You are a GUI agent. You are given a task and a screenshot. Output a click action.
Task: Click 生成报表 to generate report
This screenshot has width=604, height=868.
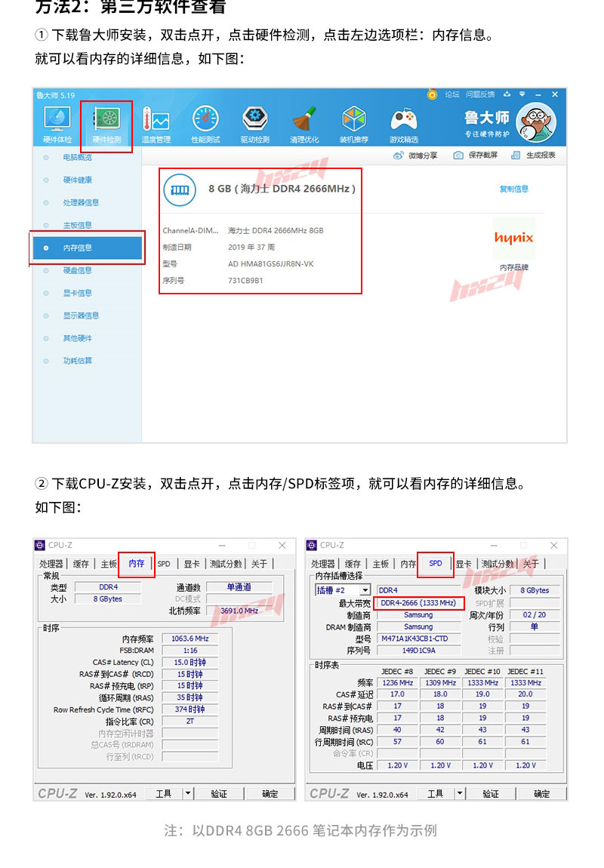tap(533, 155)
